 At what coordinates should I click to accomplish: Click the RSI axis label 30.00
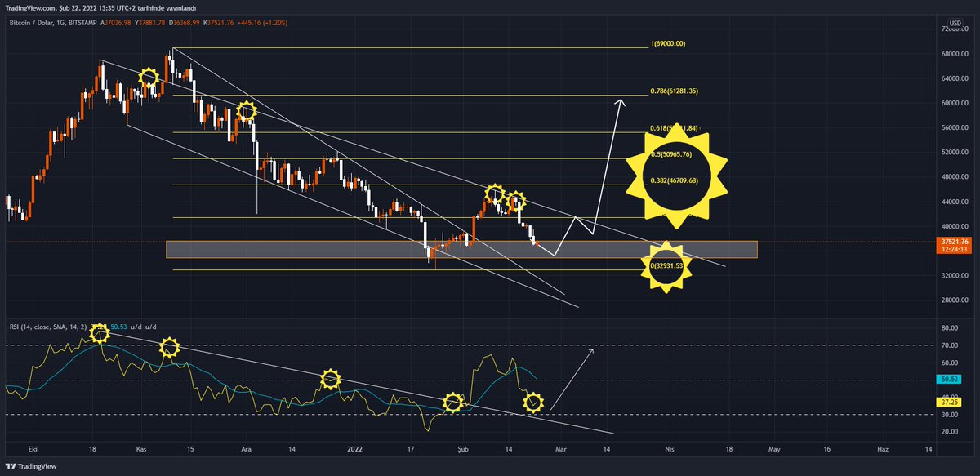[951, 415]
